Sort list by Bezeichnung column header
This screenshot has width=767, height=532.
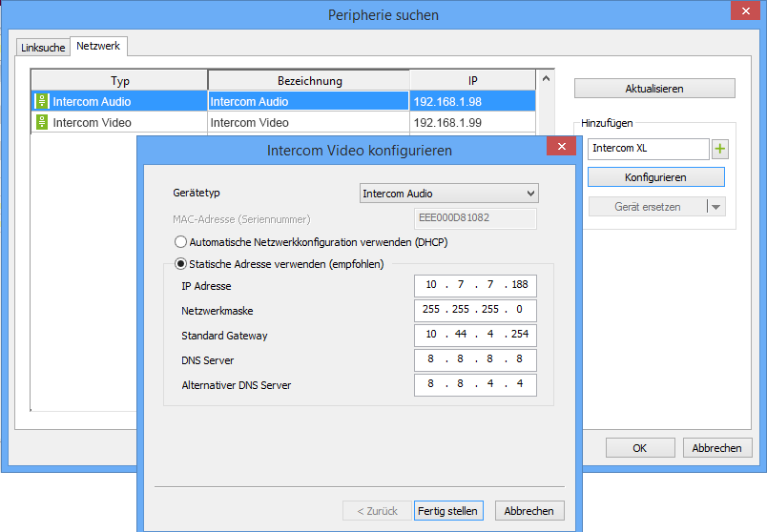[309, 81]
